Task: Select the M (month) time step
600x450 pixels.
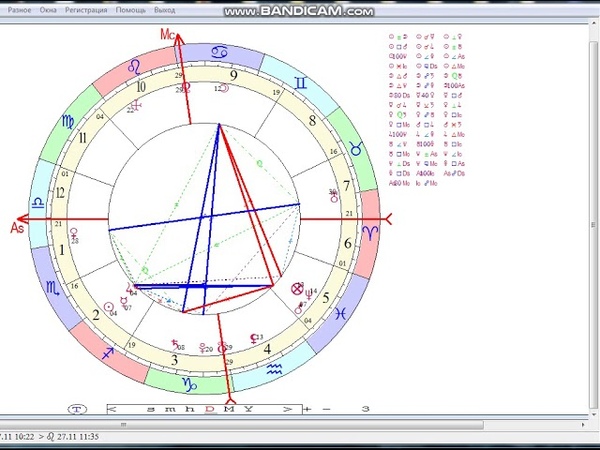Action: 229,409
